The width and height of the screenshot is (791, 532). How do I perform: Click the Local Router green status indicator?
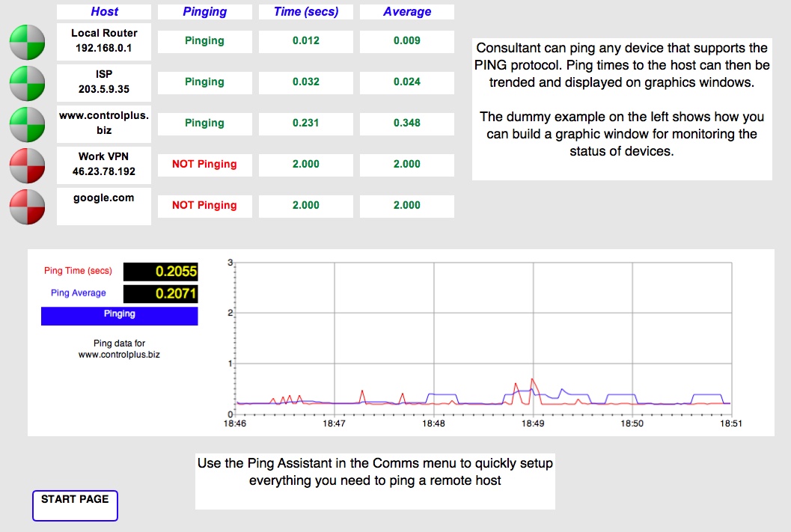28,42
